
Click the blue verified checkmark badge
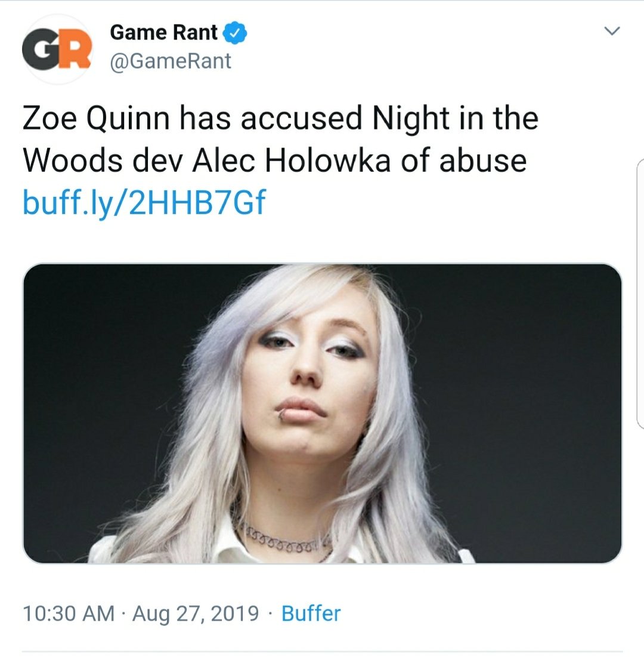235,33
